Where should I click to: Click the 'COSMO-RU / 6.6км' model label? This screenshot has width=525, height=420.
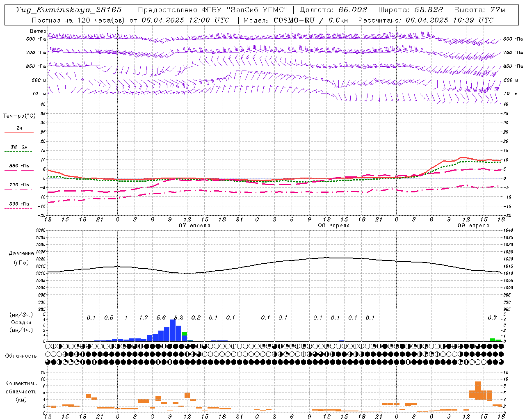(310, 20)
